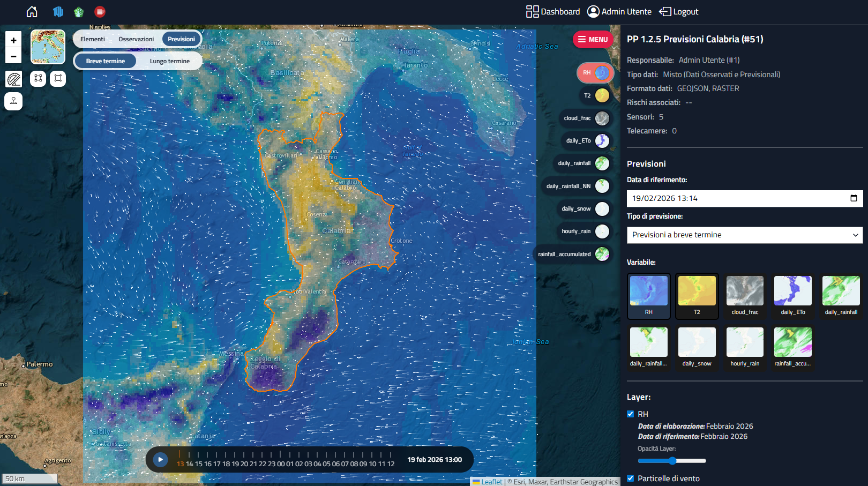
Task: Click the Logout link
Action: 679,12
